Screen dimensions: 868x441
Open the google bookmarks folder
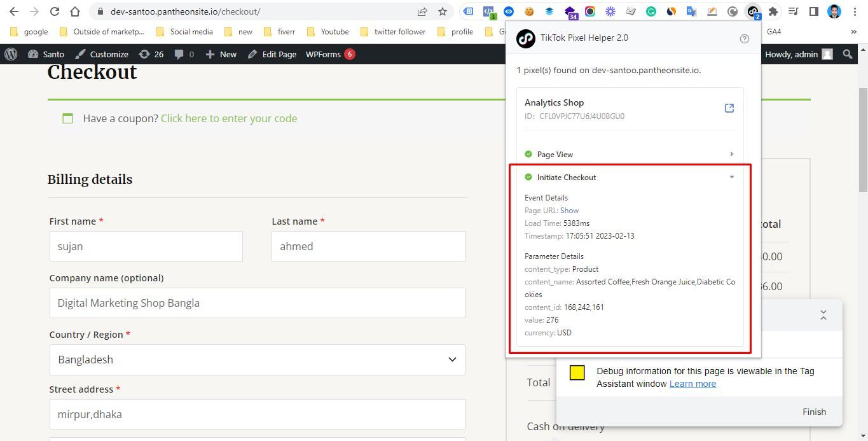click(30, 31)
